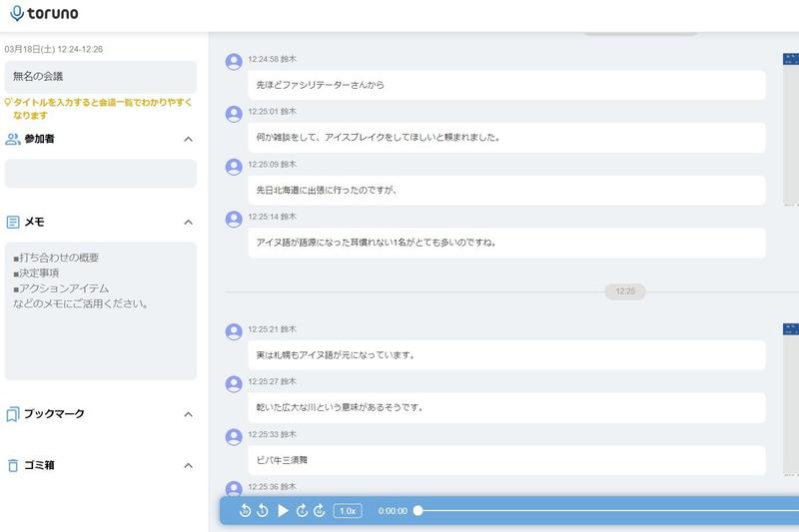Click the 参加者 people icon

pyautogui.click(x=13, y=139)
